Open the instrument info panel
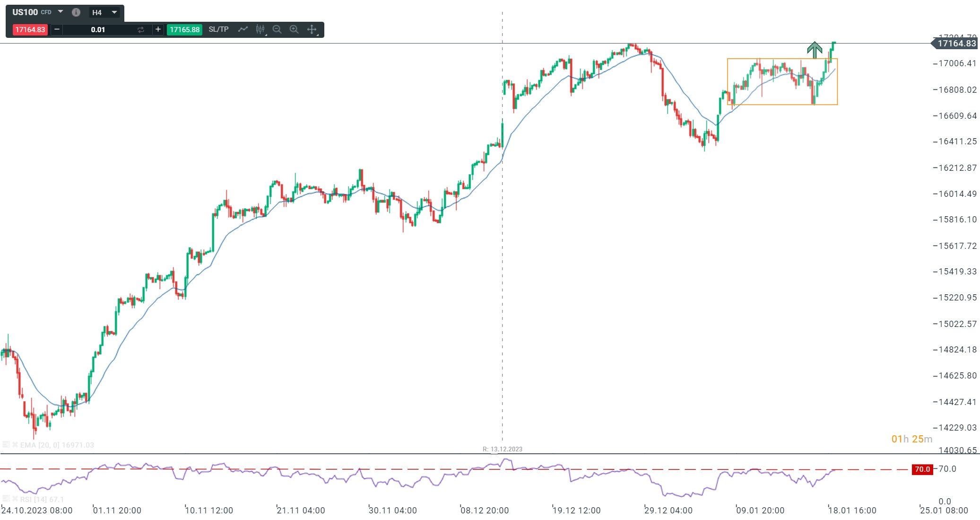 [76, 12]
